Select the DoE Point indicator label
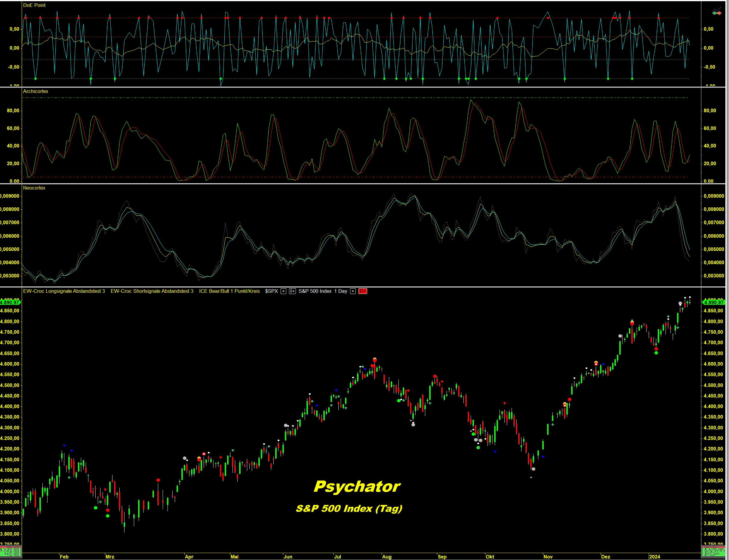Viewport: 729px width, 560px height. [x=34, y=5]
